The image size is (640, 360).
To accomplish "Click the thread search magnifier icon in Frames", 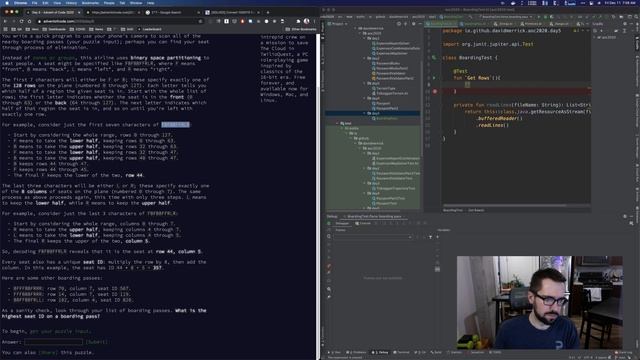I will [329, 237].
